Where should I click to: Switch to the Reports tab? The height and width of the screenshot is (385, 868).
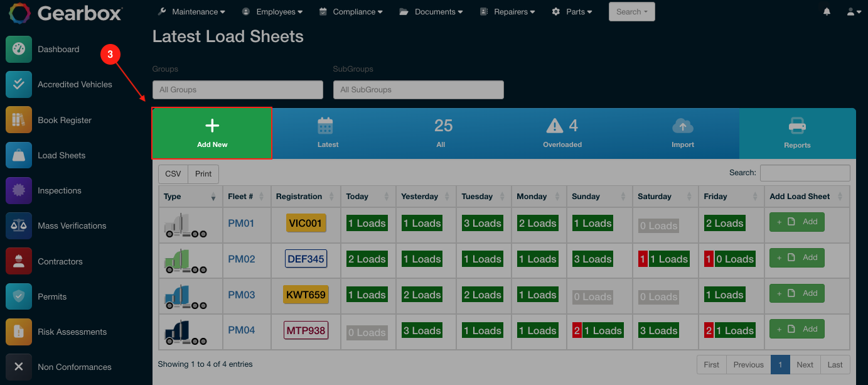(x=797, y=133)
